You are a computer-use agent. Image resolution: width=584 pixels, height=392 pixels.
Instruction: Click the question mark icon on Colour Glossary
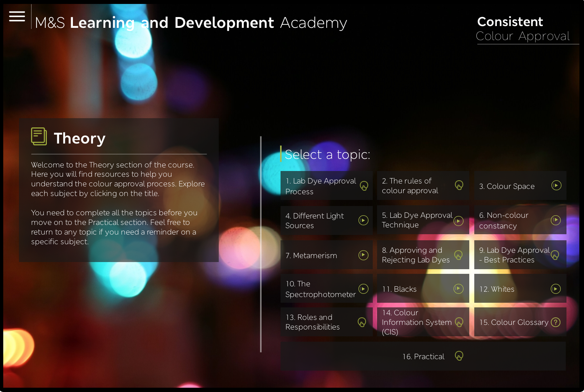(x=555, y=322)
